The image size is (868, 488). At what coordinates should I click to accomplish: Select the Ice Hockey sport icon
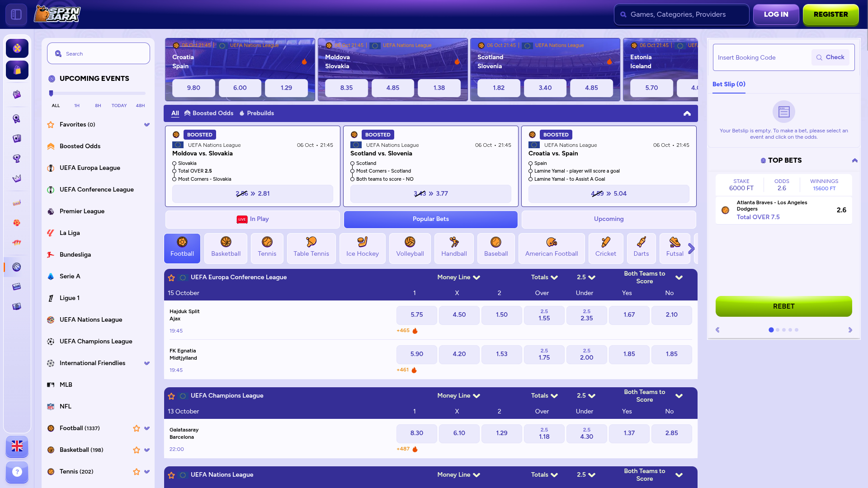[363, 248]
